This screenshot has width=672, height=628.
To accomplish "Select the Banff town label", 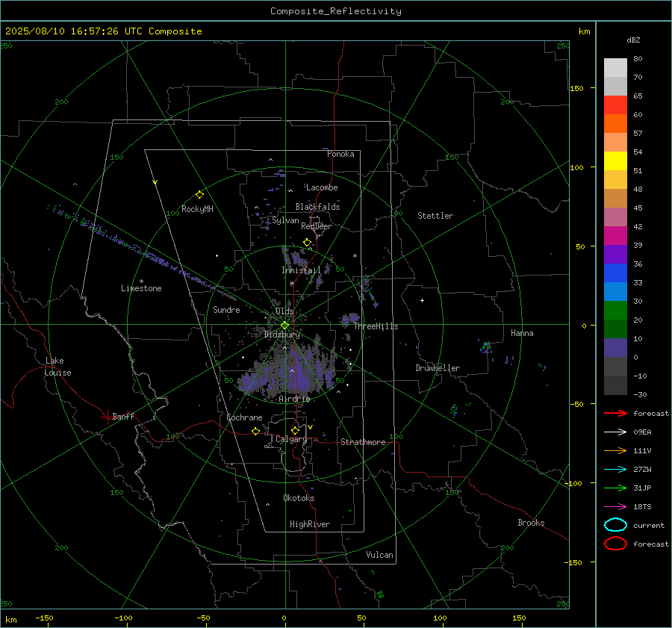I will coord(123,416).
